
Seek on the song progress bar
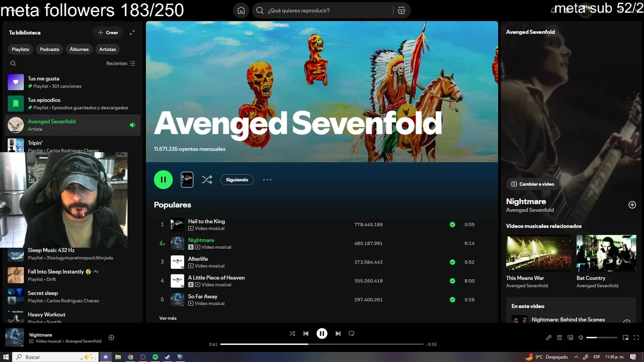[322, 344]
